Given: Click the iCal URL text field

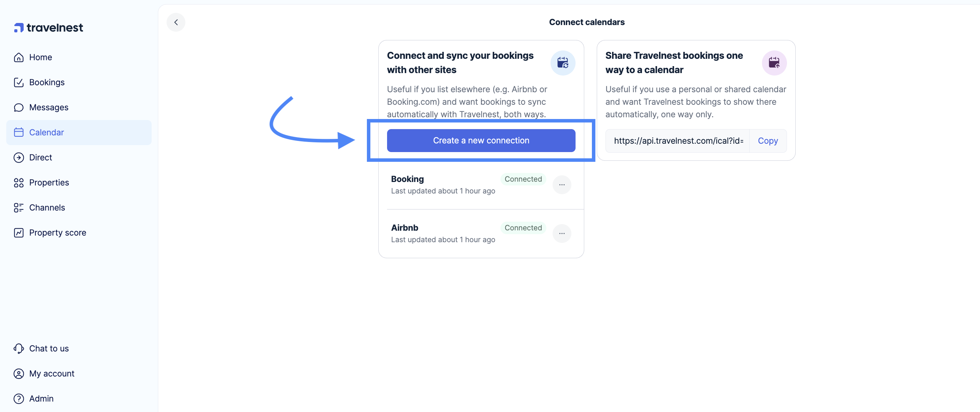Looking at the screenshot, I should (678, 141).
